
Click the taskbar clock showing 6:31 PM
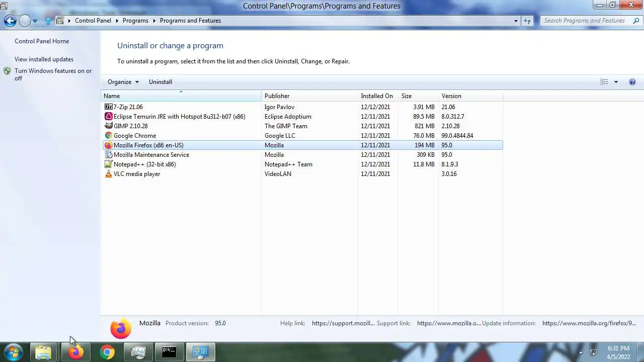618,352
